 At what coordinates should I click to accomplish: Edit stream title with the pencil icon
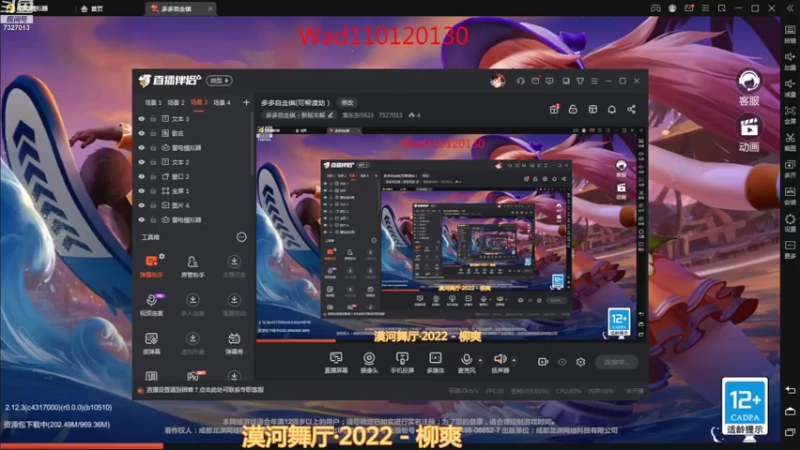pyautogui.click(x=331, y=115)
